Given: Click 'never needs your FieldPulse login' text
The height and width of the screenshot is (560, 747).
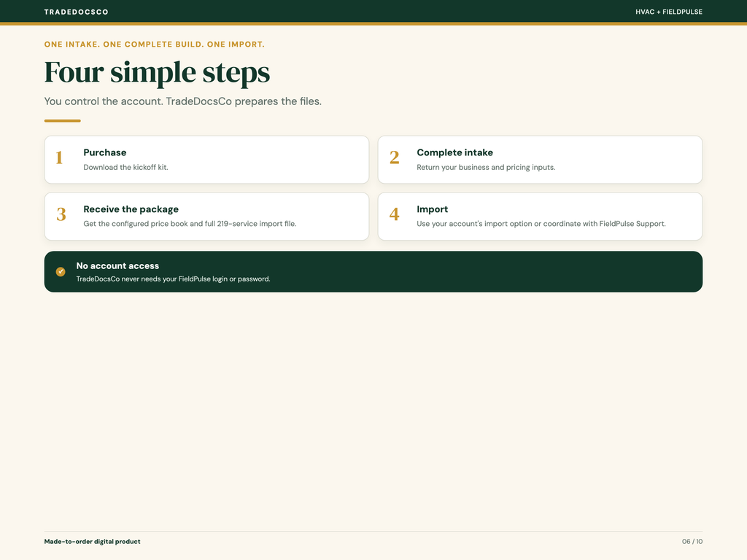Looking at the screenshot, I should [173, 279].
